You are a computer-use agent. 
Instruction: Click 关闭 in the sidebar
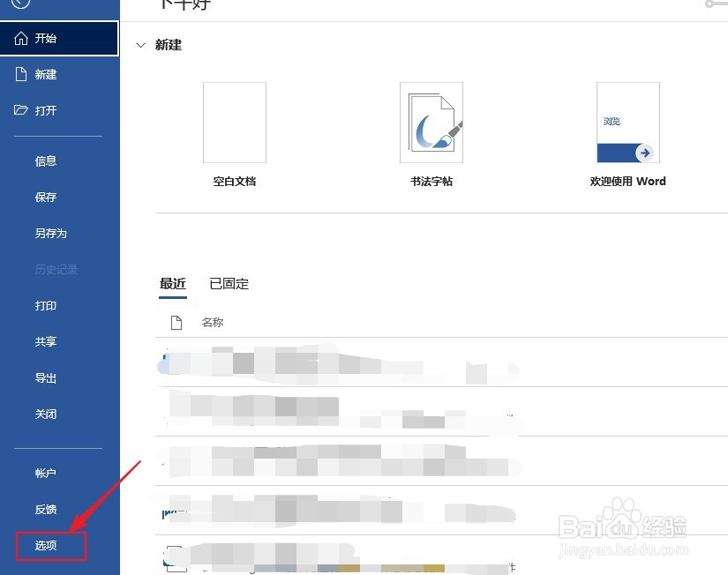46,414
